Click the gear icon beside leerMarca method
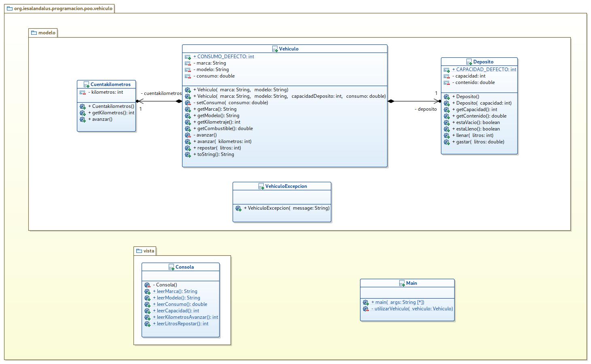The height and width of the screenshot is (364, 591). [x=147, y=292]
